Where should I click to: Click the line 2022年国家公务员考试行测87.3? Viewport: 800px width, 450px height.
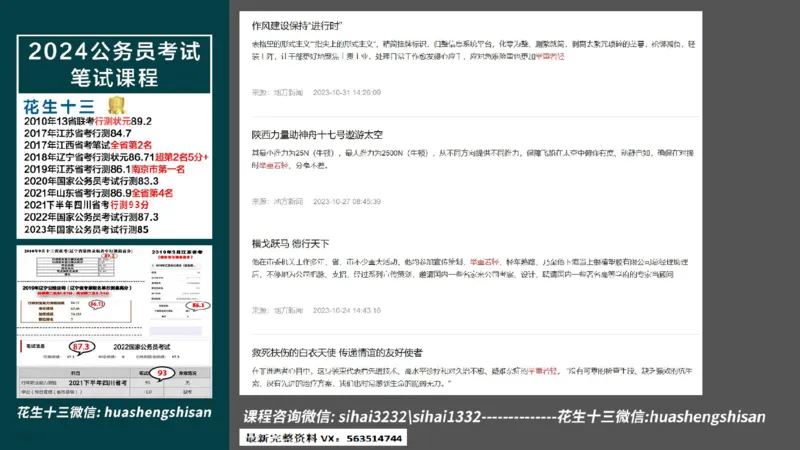coord(91,217)
